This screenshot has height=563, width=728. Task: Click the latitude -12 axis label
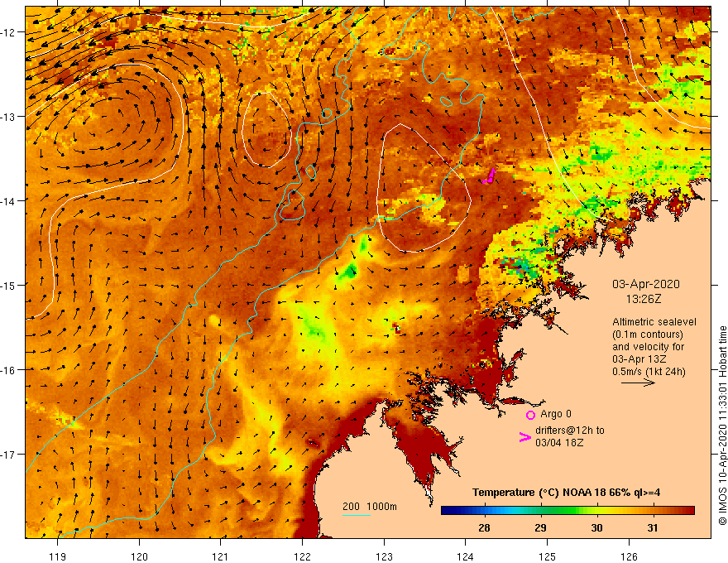(x=9, y=32)
